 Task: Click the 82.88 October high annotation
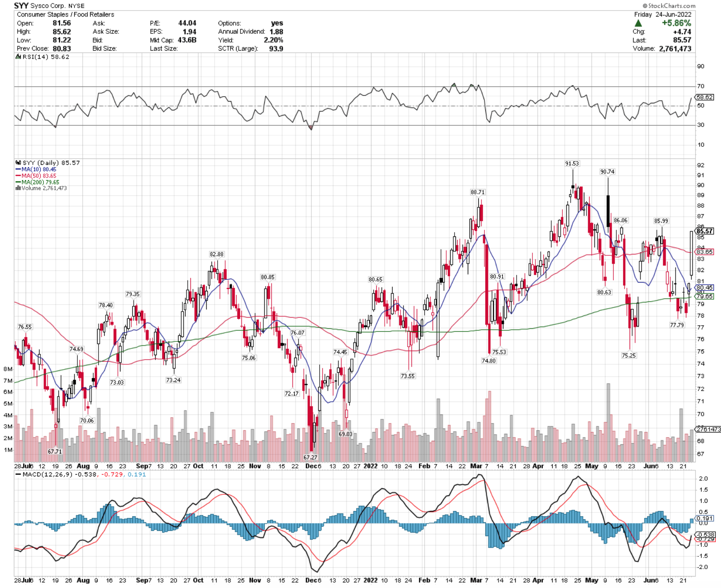(x=216, y=254)
